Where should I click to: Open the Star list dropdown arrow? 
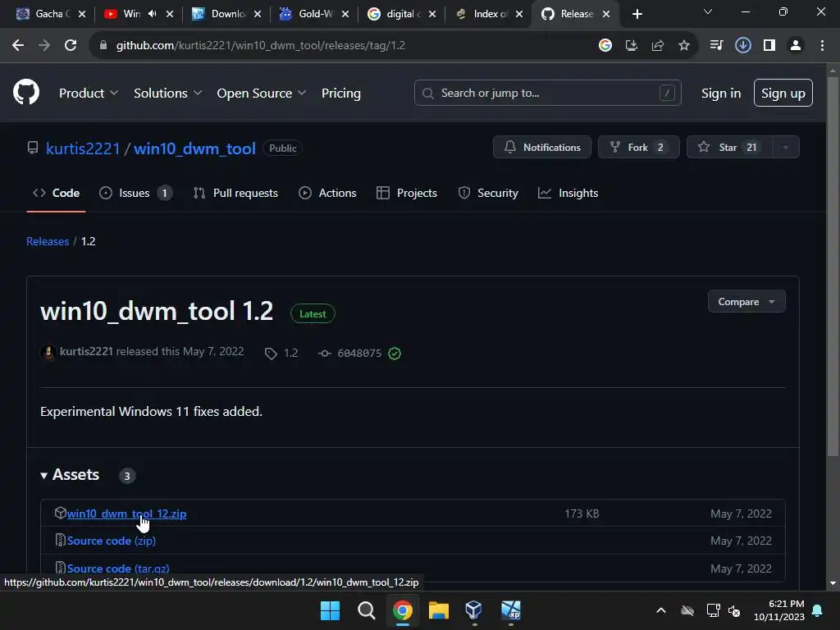[x=785, y=148]
